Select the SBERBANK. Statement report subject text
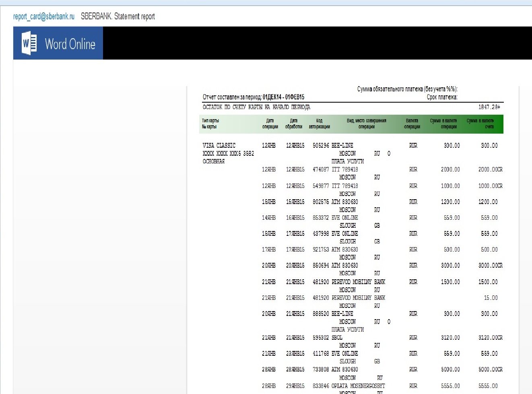 coord(118,17)
